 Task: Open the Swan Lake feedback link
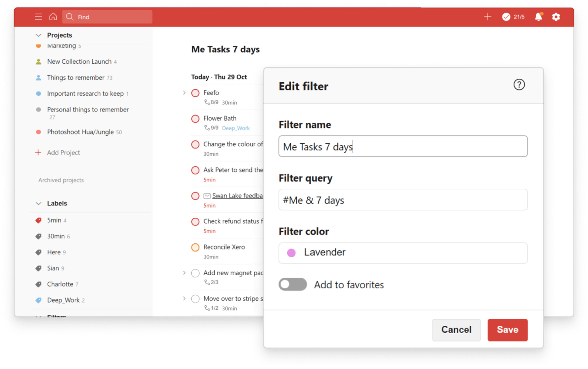point(238,196)
